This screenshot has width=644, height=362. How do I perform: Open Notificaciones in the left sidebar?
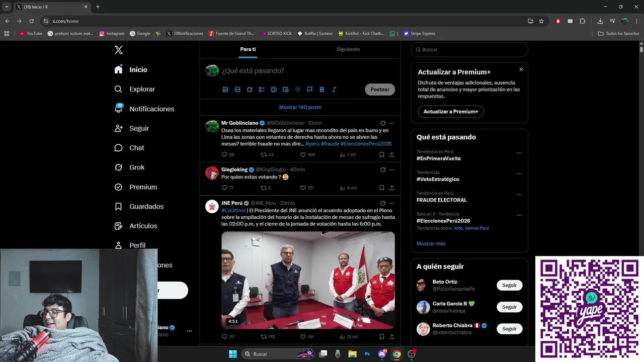144,109
